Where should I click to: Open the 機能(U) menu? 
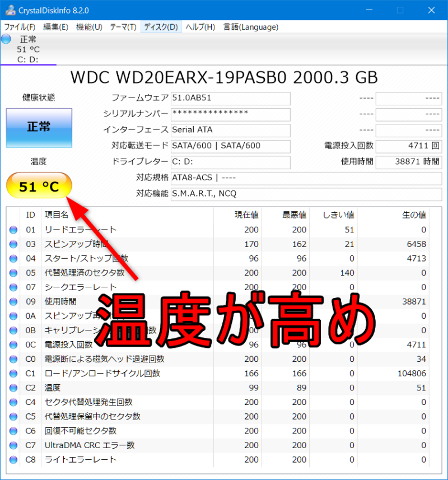pyautogui.click(x=88, y=27)
